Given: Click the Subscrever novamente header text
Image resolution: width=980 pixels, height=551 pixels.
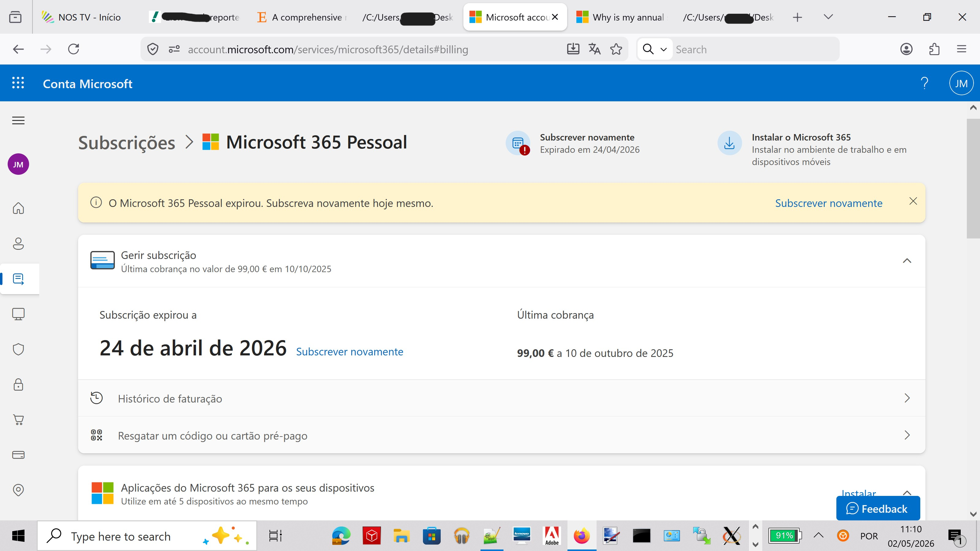Looking at the screenshot, I should [x=587, y=137].
